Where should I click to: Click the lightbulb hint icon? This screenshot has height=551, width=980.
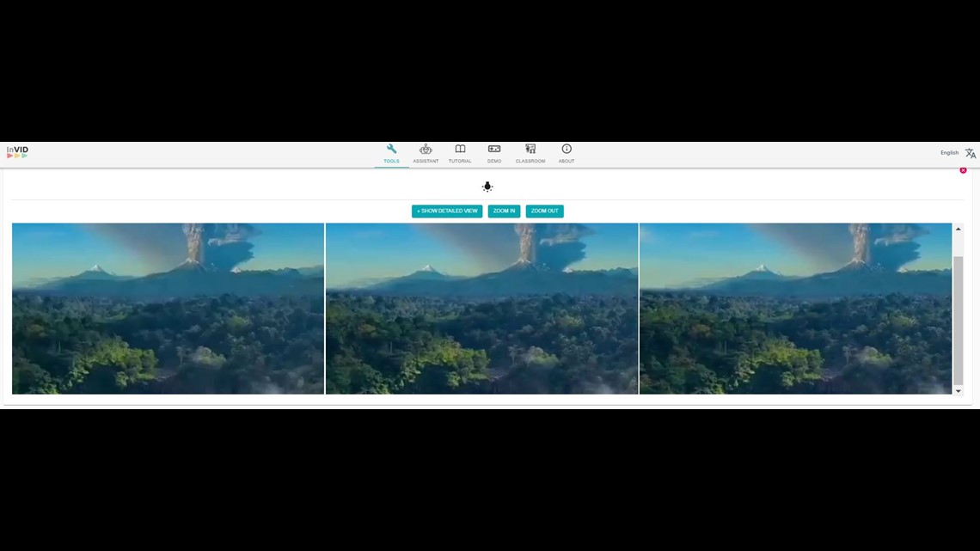tap(487, 187)
